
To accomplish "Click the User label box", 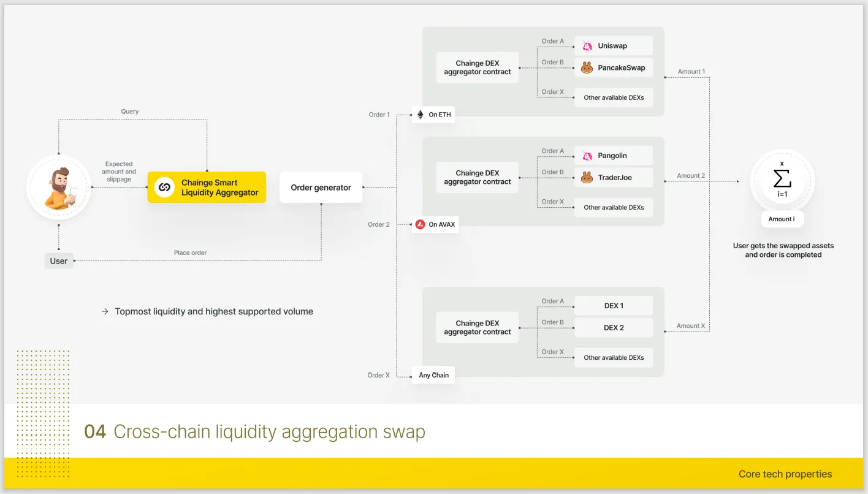I will tap(59, 261).
